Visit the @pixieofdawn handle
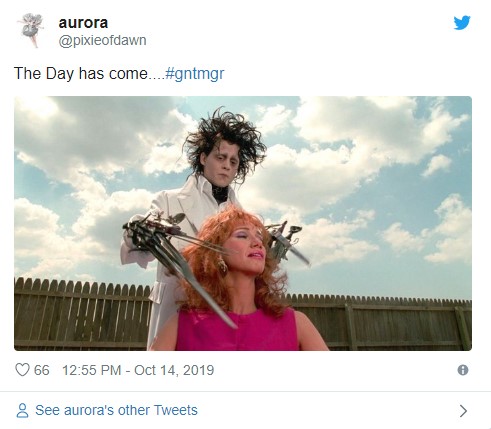The height and width of the screenshot is (429, 491). coord(103,40)
